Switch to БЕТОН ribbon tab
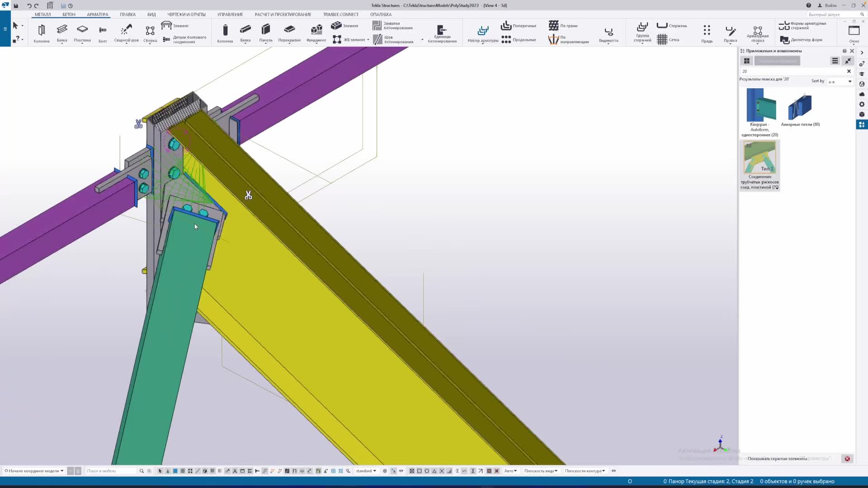The image size is (868, 488). pos(69,14)
